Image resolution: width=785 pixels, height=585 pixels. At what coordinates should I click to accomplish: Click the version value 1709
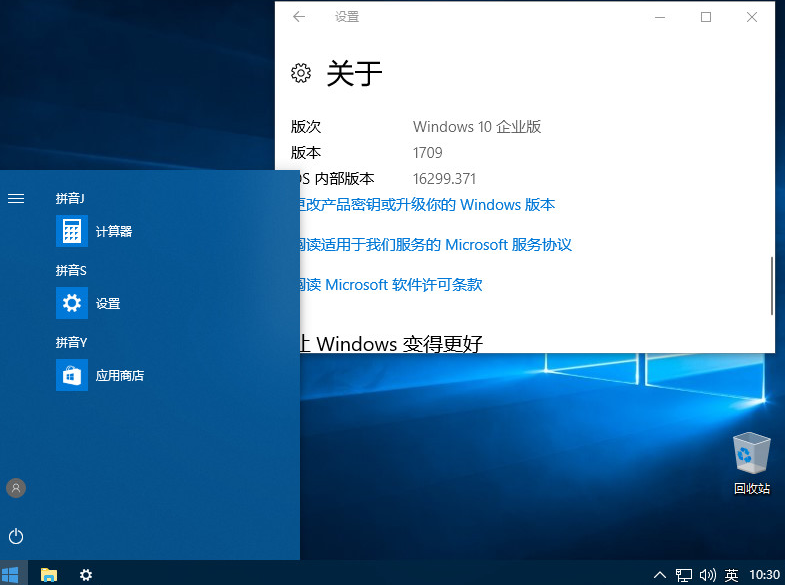pos(428,153)
